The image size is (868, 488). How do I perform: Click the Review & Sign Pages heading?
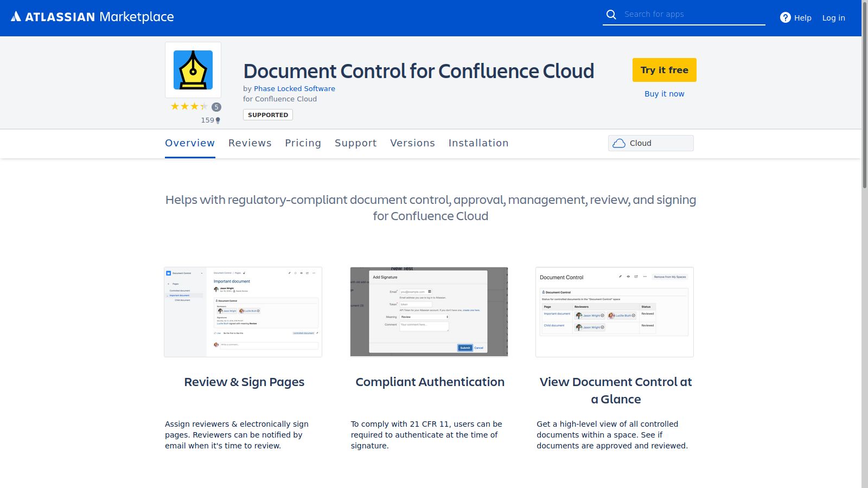(x=244, y=382)
